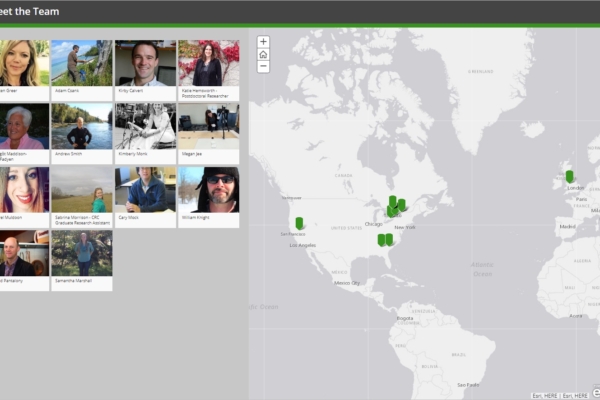View William Knight's profile photo
The image size is (600, 400).
208,190
